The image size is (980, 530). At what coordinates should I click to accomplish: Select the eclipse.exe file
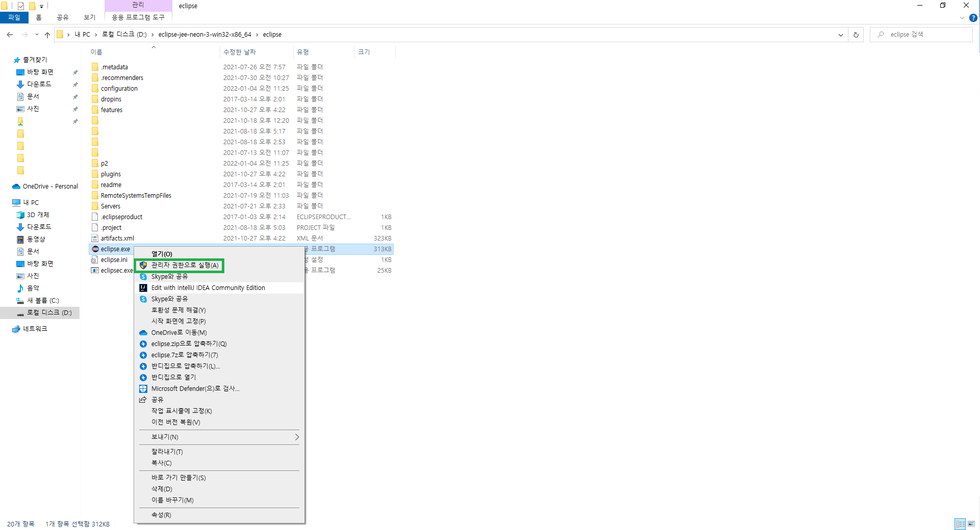115,249
